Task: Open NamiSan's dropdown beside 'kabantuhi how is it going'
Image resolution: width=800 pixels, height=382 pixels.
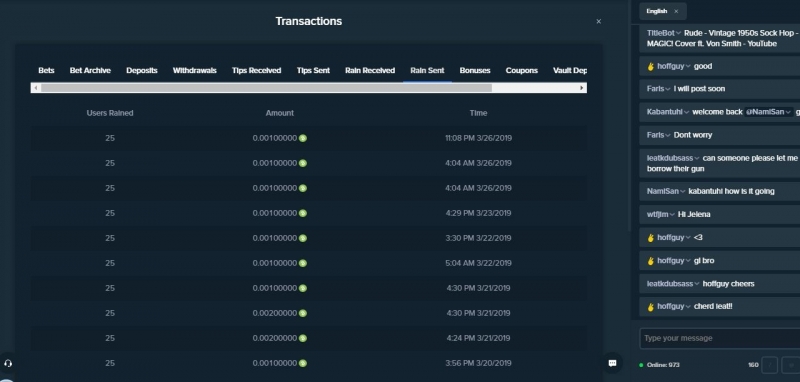Action: (x=683, y=192)
